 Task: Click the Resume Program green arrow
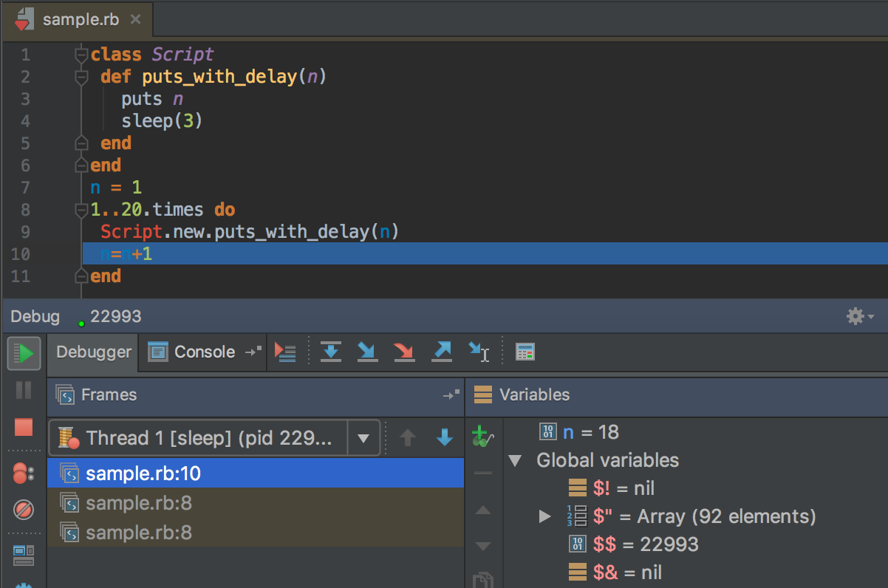[x=24, y=353]
